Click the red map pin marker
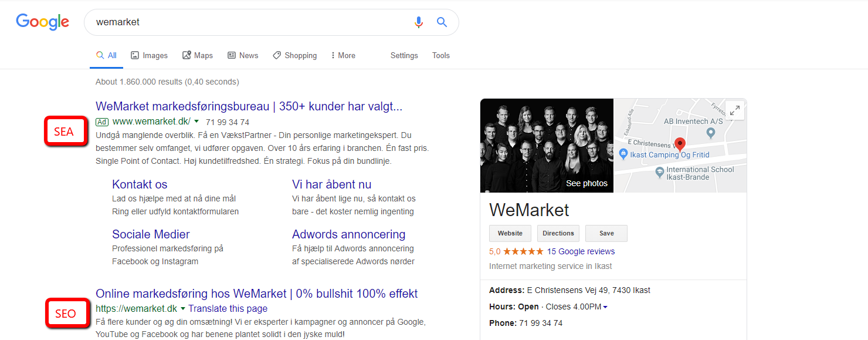The height and width of the screenshot is (340, 868). [x=680, y=144]
